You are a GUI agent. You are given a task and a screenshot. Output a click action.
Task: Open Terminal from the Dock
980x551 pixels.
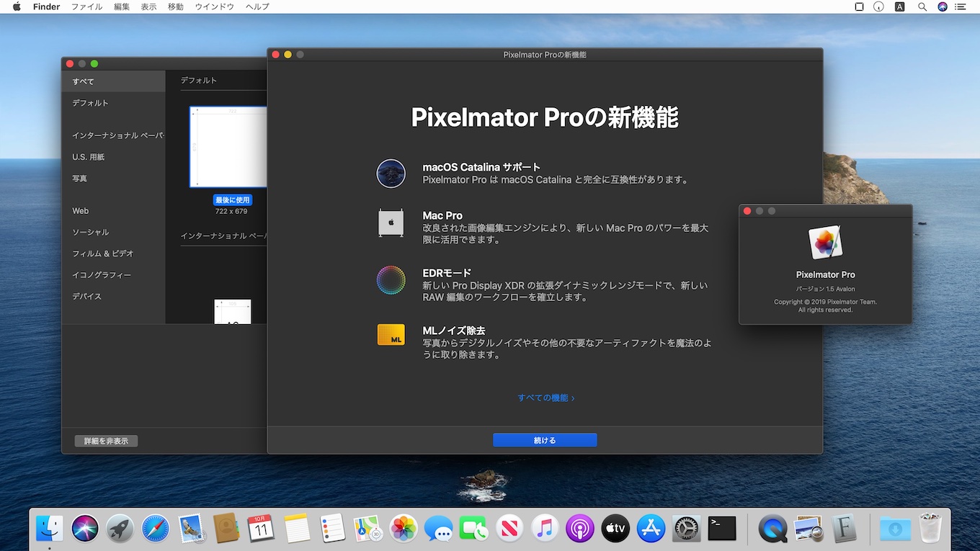tap(721, 529)
